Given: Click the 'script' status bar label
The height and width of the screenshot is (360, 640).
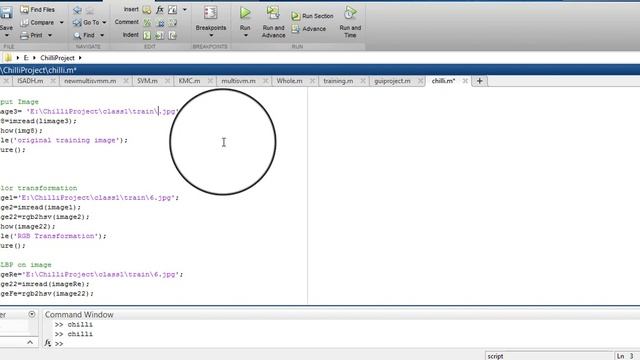Looking at the screenshot, I should [x=496, y=356].
